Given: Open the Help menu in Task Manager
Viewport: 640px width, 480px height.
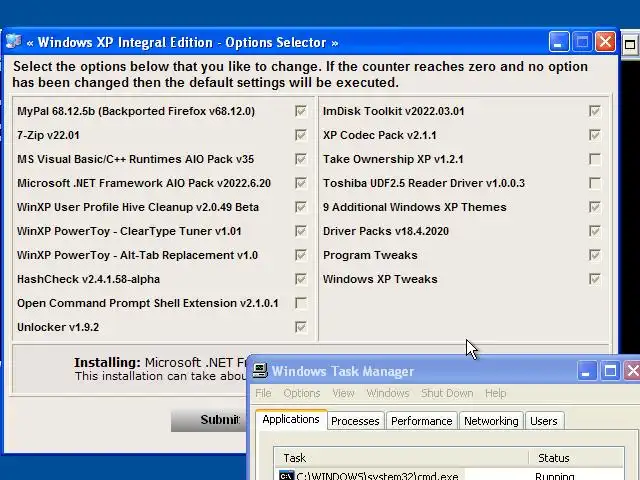Looking at the screenshot, I should [x=496, y=393].
